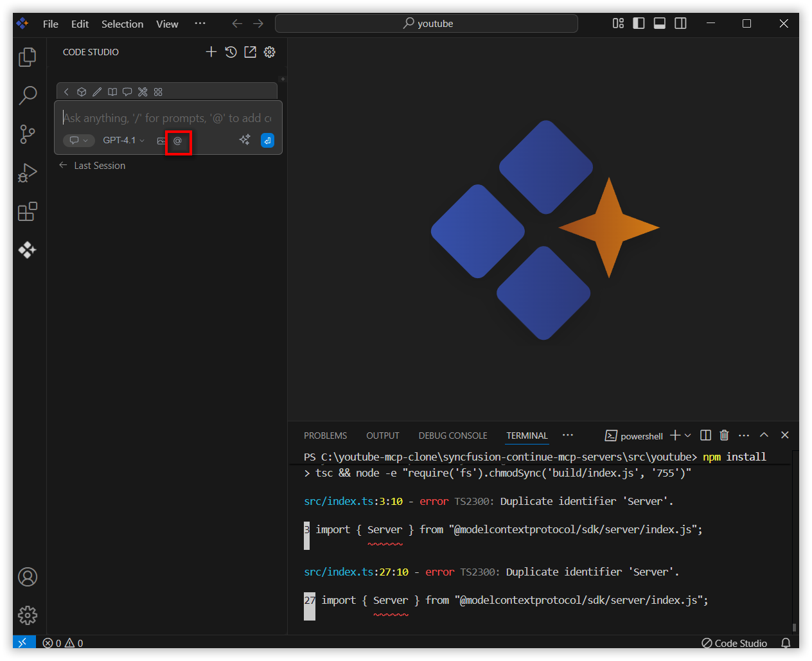Open the Explorer view in activity bar
Screen dimensions: 812x661
pyautogui.click(x=28, y=57)
